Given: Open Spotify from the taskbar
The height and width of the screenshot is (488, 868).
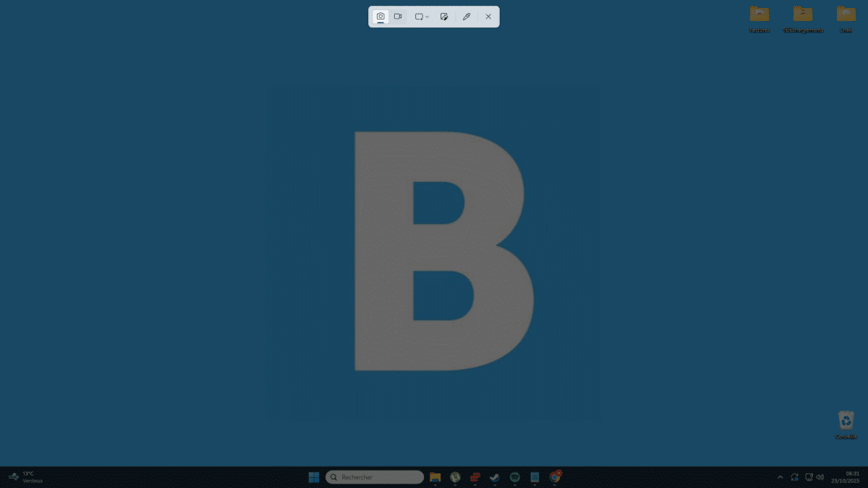Looking at the screenshot, I should (515, 477).
